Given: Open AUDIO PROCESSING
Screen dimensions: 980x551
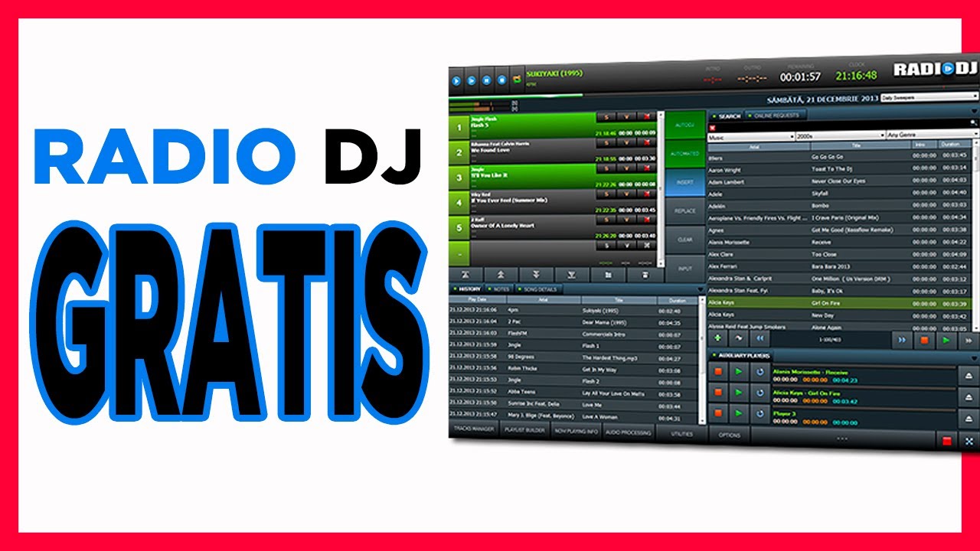Looking at the screenshot, I should (x=628, y=433).
